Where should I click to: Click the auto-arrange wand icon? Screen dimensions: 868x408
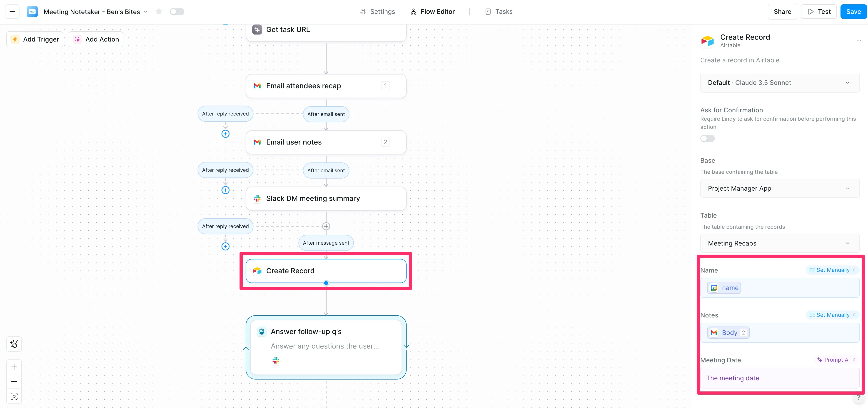pos(14,344)
